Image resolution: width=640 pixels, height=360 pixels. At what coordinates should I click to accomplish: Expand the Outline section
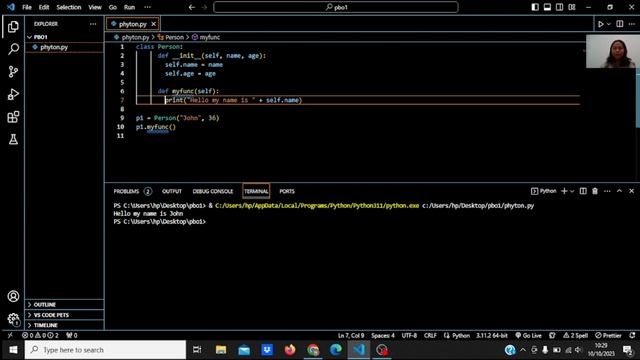coord(64,304)
